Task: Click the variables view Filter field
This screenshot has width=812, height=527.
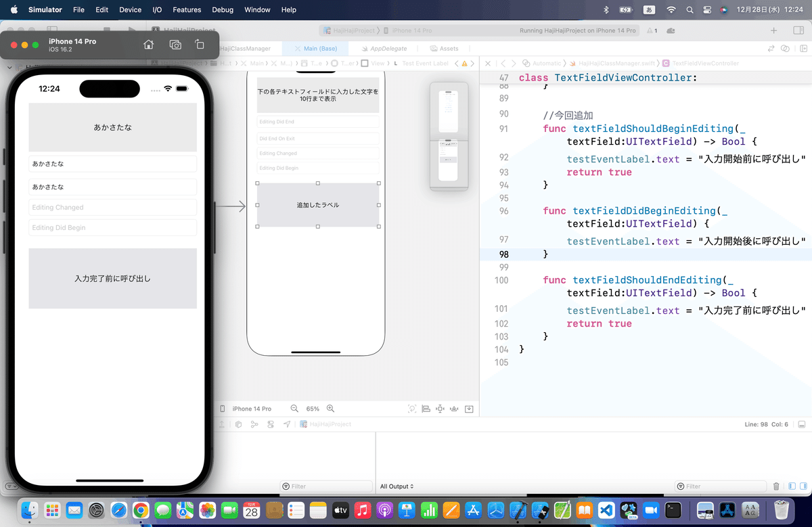Action: click(x=326, y=486)
